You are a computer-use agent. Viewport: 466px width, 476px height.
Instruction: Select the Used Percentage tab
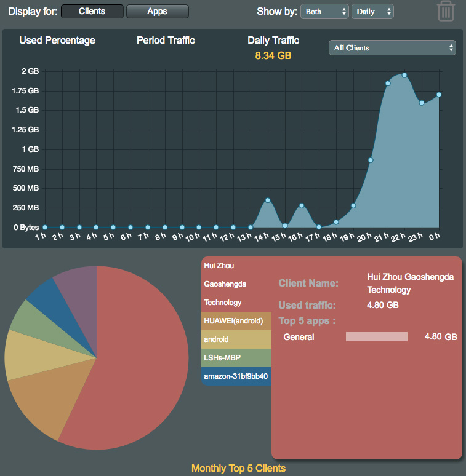(x=57, y=41)
